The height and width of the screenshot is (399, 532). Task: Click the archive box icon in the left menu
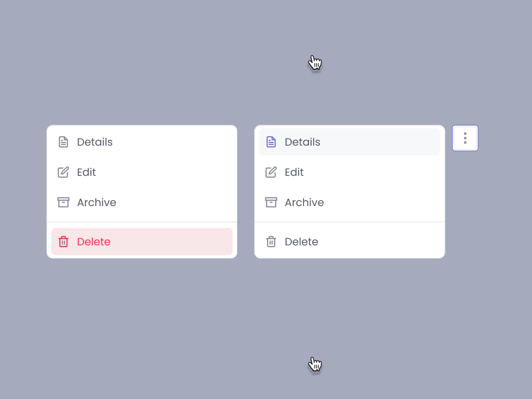(x=63, y=202)
